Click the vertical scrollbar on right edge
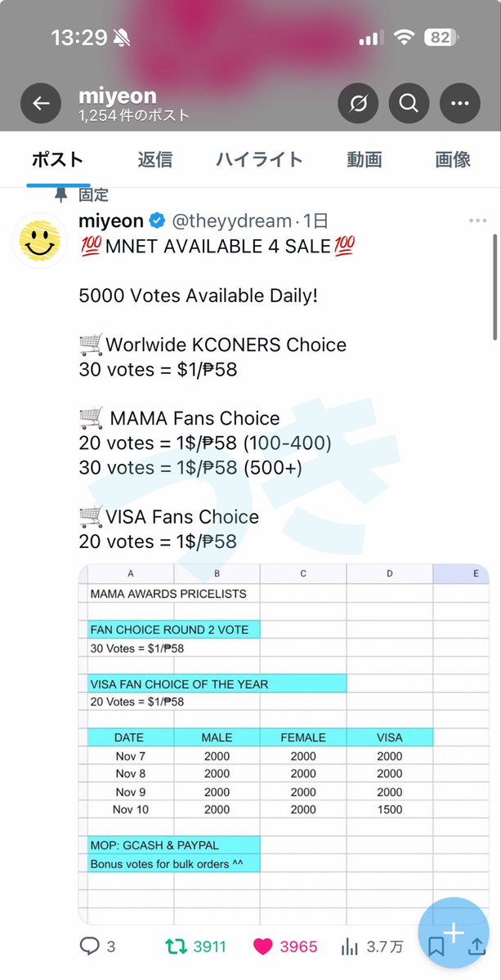The width and height of the screenshot is (501, 980). coord(494,286)
